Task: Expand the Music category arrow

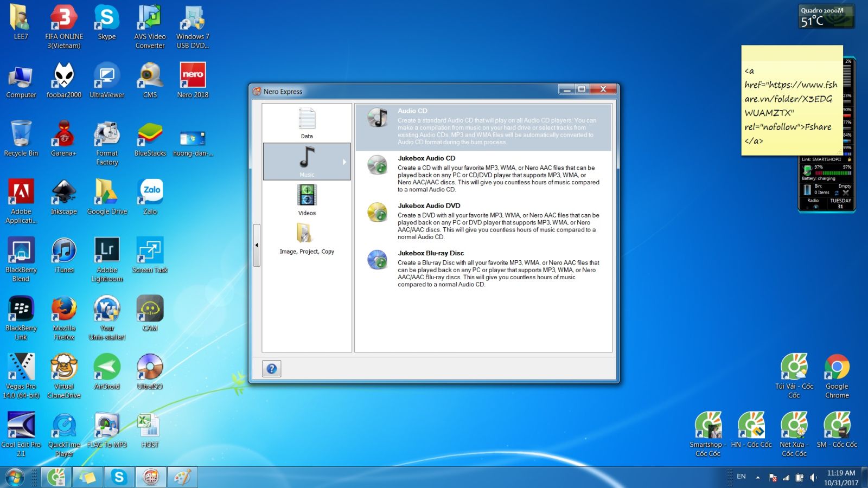Action: pyautogui.click(x=344, y=162)
